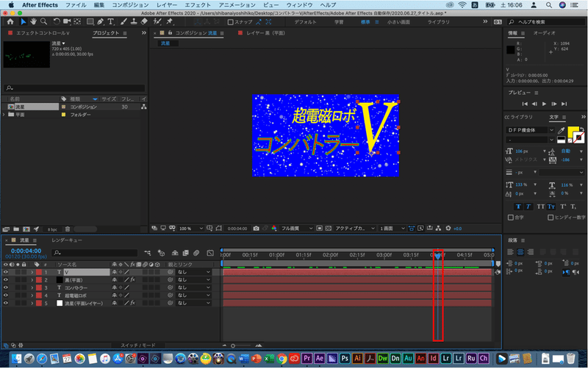The width and height of the screenshot is (588, 369).
Task: Open parent dropdown for layer 3 コンバトラー
Action: click(194, 287)
